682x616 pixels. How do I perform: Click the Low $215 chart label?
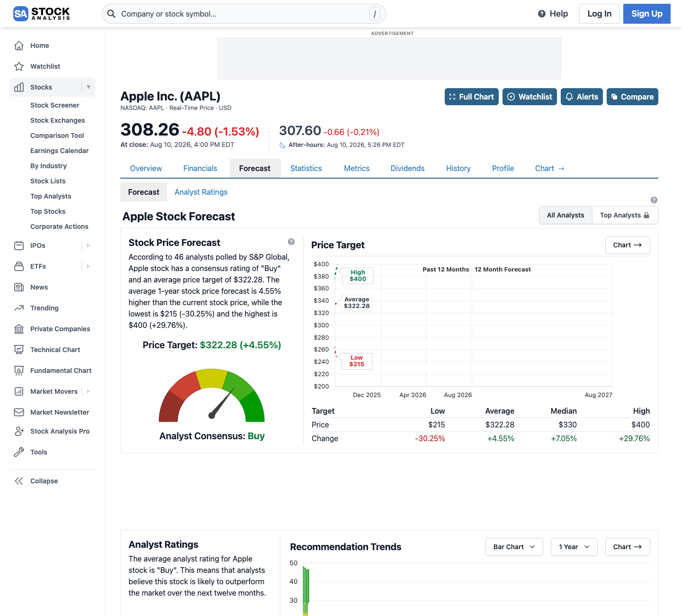[357, 361]
